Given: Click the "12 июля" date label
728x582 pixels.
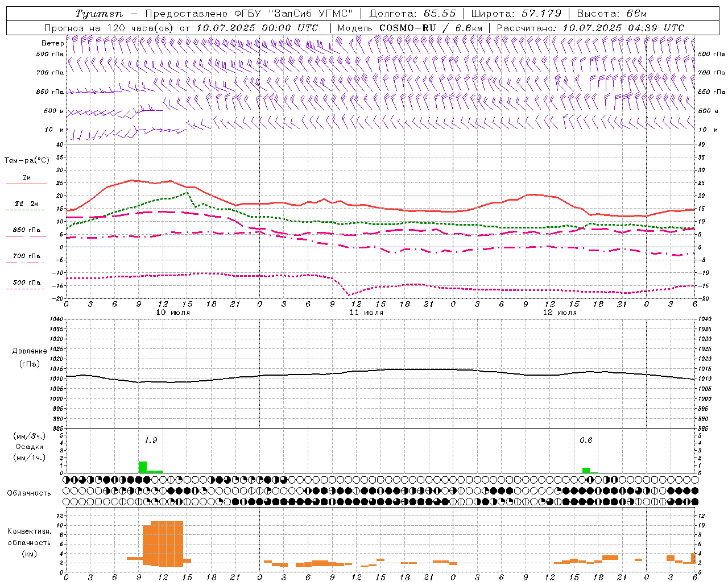Looking at the screenshot, I should pyautogui.click(x=560, y=312).
